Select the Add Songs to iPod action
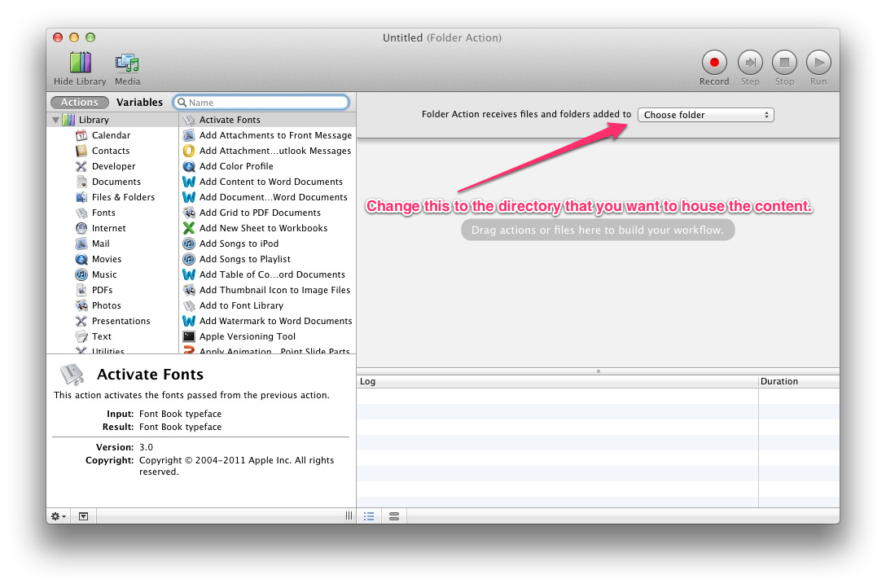 coord(268,244)
